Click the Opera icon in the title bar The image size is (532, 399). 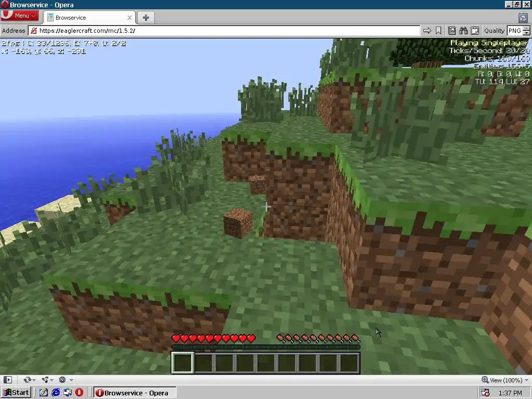point(5,5)
